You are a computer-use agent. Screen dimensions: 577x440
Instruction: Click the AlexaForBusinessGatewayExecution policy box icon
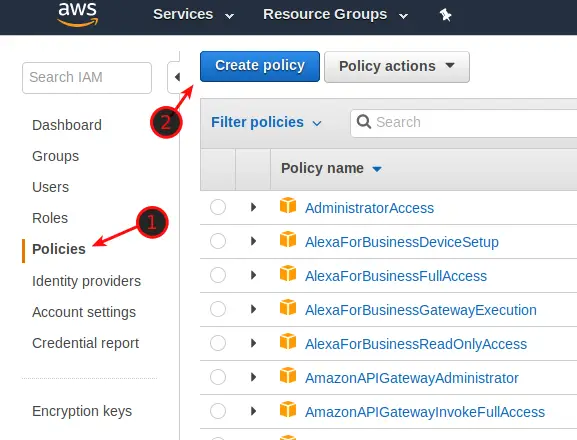[x=288, y=307]
